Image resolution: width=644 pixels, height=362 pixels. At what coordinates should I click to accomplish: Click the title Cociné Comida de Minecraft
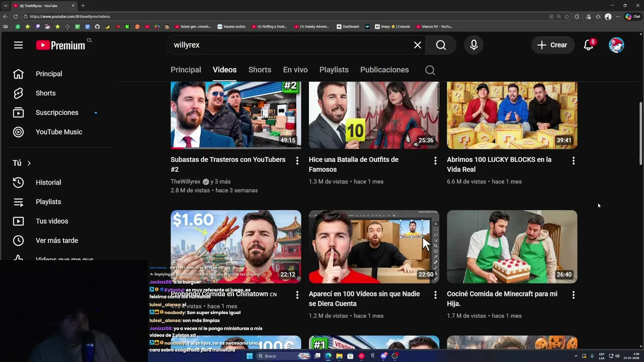pos(502,299)
